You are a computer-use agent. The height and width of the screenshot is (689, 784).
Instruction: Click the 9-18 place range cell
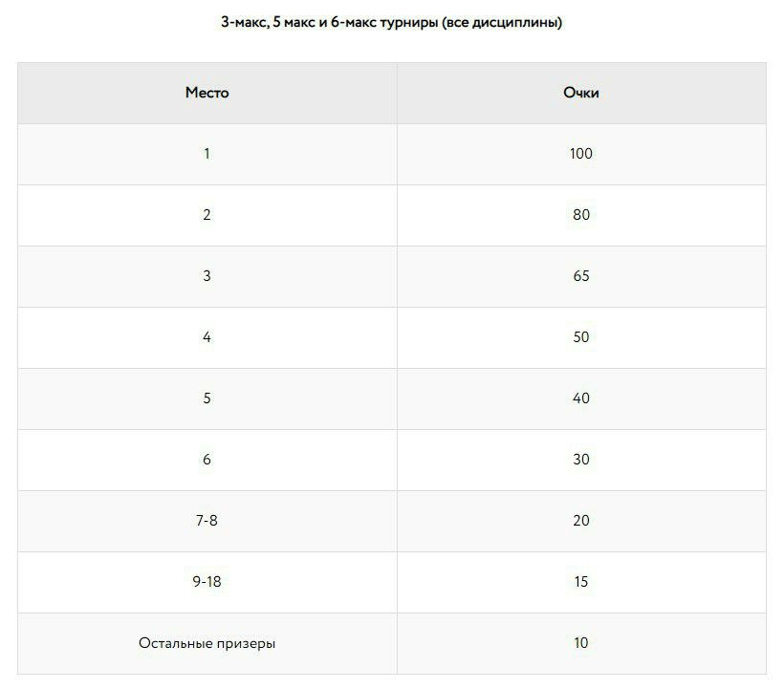click(207, 583)
